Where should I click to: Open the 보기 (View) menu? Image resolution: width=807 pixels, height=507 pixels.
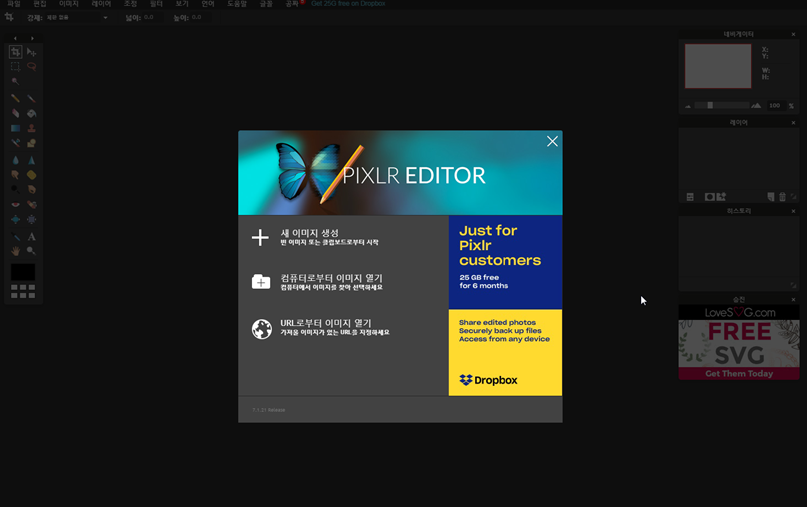182,4
